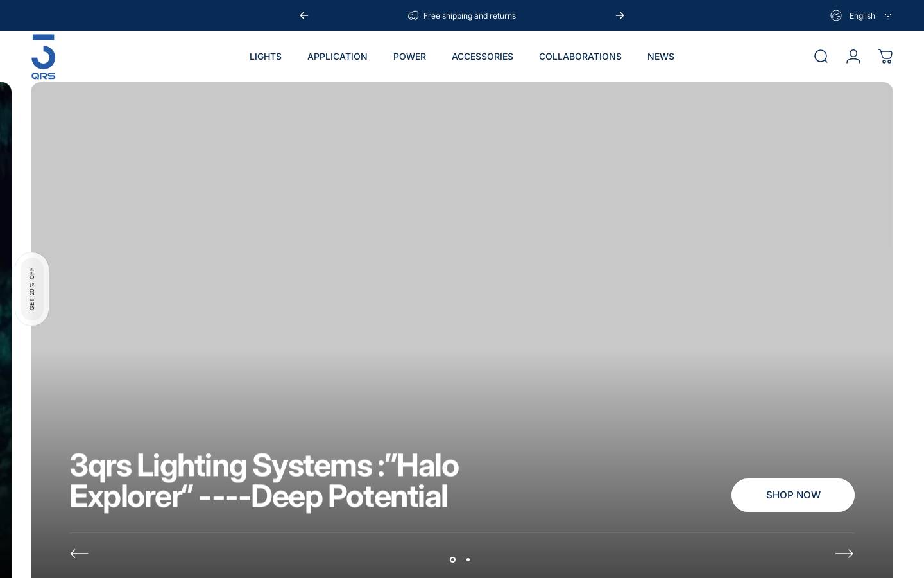Open the NEWS menu
Viewport: 924px width, 578px height.
click(661, 57)
